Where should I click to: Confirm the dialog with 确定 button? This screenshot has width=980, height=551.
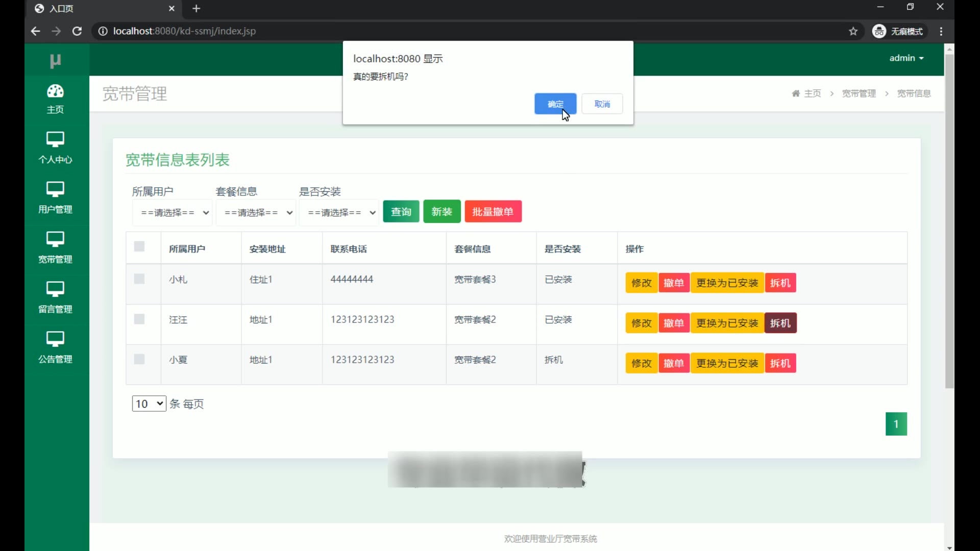555,104
